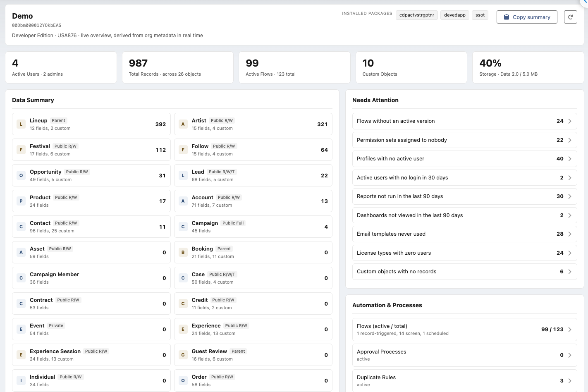The width and height of the screenshot is (588, 392).
Task: Click the org ID text 00Dbm000012YOkbEAG
Action: (37, 26)
